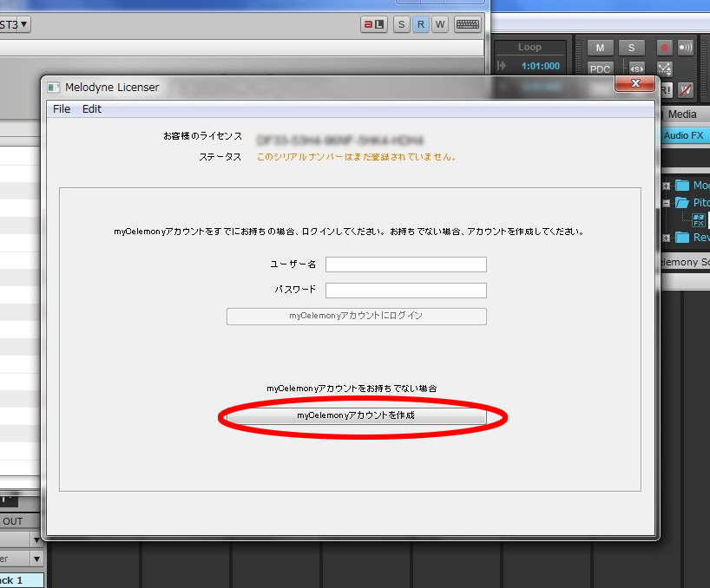Toggle global Solo (S) in the DAW
The width and height of the screenshot is (710, 588).
631,48
